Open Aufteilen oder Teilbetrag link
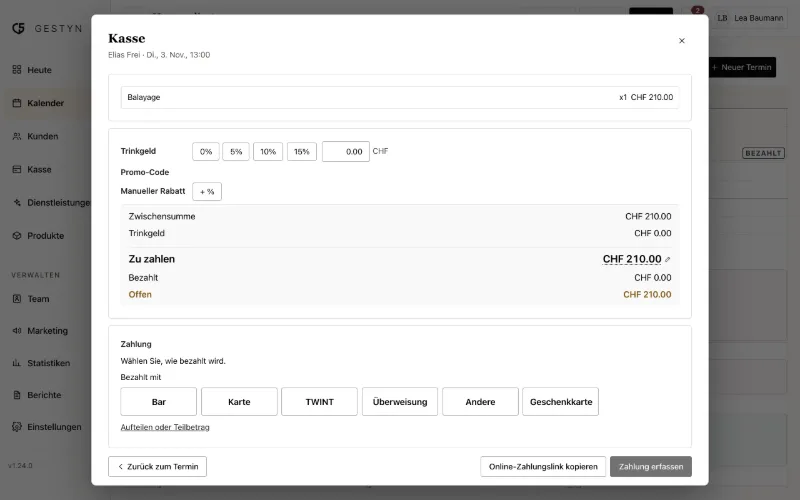 (165, 427)
